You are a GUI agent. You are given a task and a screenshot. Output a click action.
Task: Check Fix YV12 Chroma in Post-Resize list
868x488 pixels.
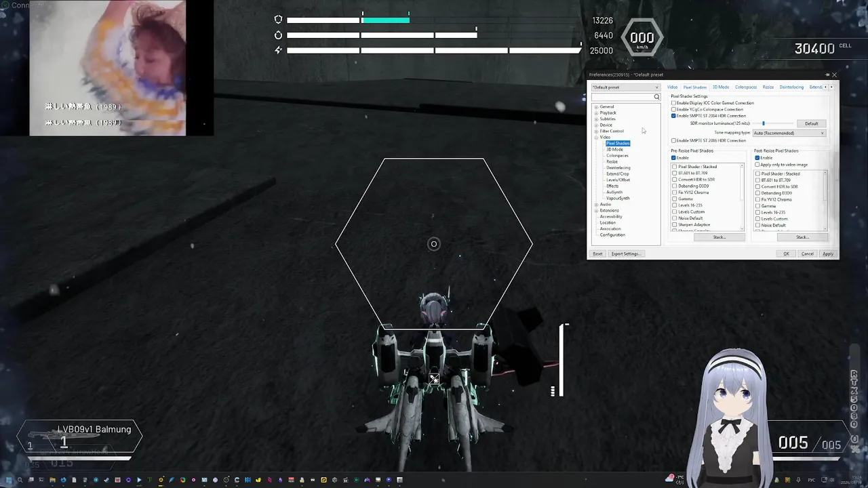tap(757, 199)
